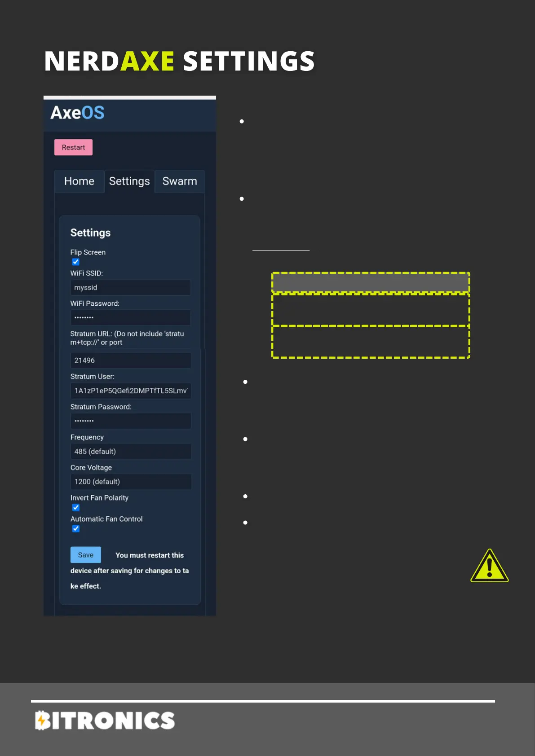535x756 pixels.
Task: Switch to the Home tab
Action: point(79,181)
